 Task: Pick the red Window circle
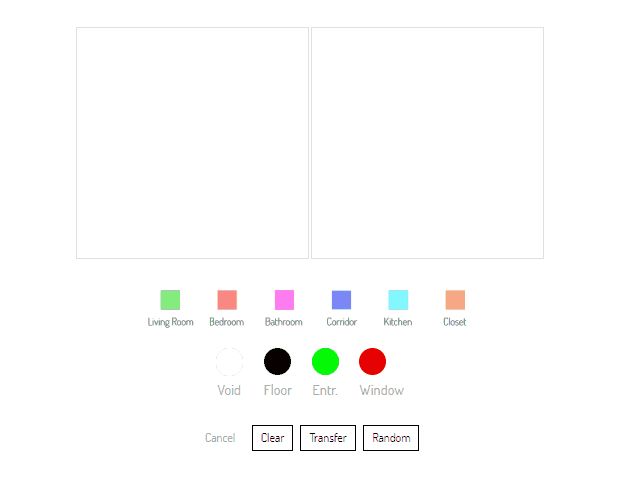coord(372,362)
